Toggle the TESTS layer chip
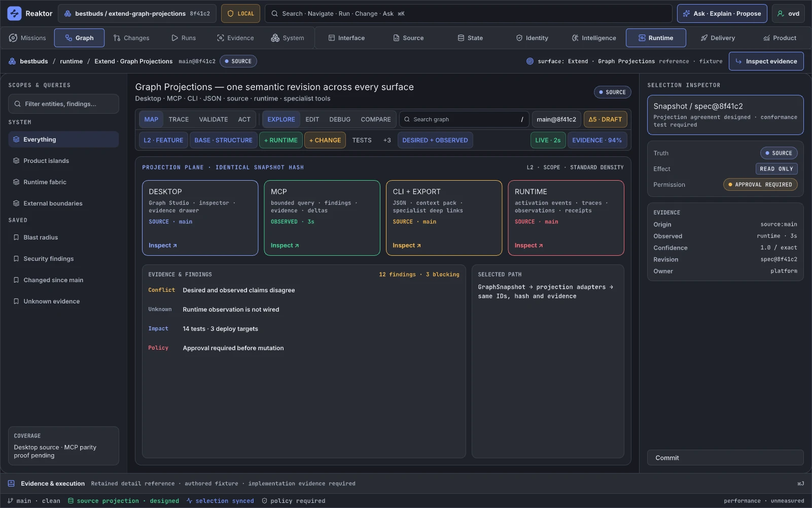Image resolution: width=812 pixels, height=508 pixels. click(362, 141)
